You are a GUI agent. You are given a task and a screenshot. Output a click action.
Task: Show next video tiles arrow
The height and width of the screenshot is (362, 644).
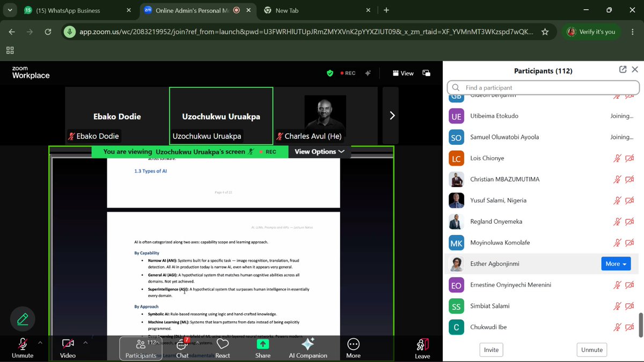[391, 115]
